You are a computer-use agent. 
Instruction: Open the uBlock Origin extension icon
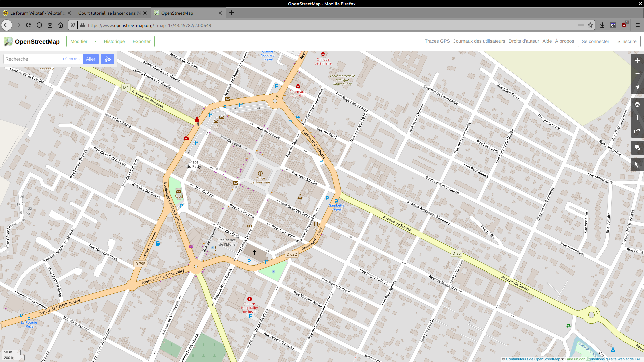pos(624,25)
